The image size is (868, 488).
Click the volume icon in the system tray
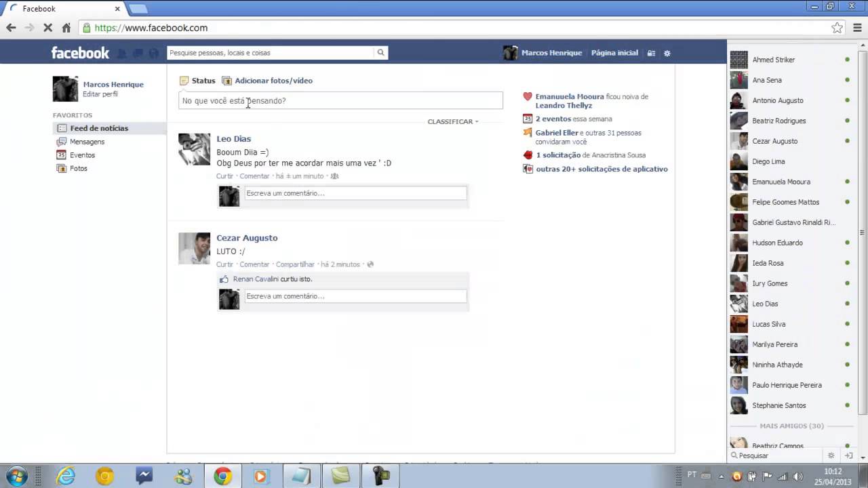point(798,476)
